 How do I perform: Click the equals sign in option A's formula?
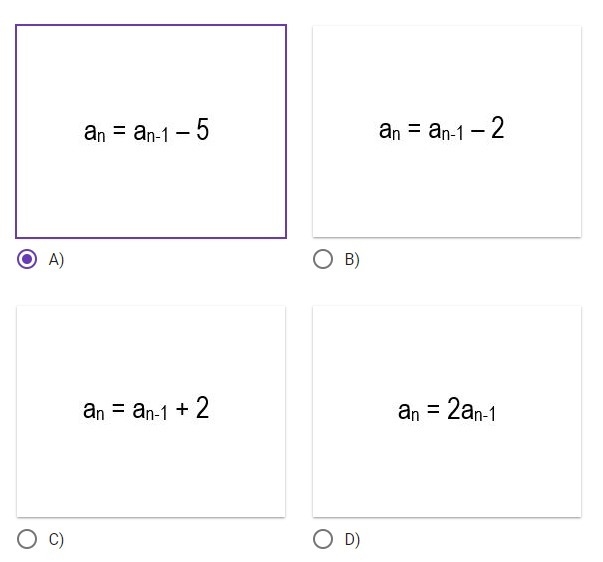[119, 130]
